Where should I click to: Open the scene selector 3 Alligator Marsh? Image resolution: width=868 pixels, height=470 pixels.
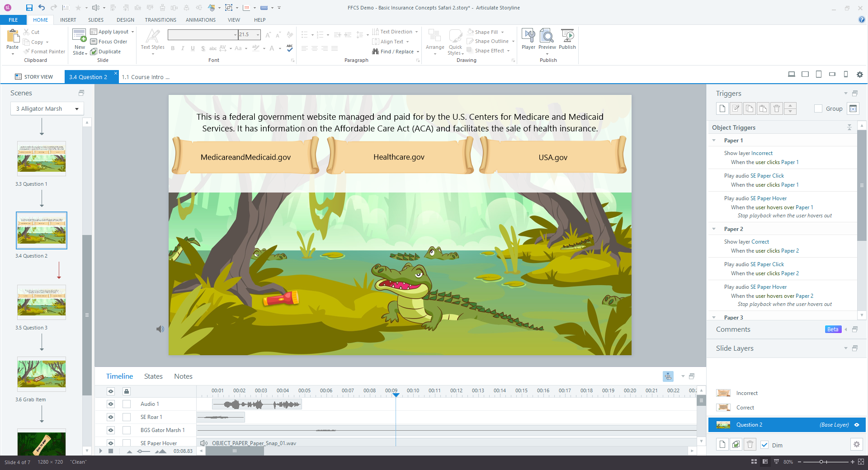click(x=47, y=108)
